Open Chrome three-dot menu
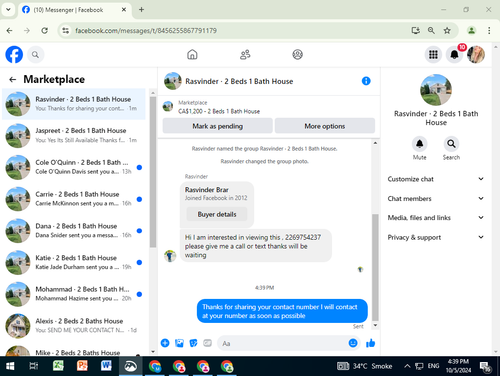Viewport: 500px width, 376px height. tap(489, 31)
